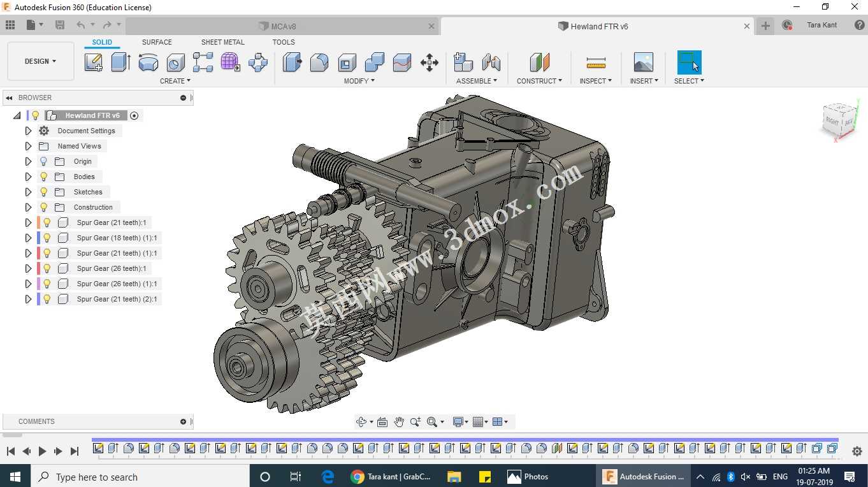
Task: Select the Revolve tool
Action: [148, 62]
